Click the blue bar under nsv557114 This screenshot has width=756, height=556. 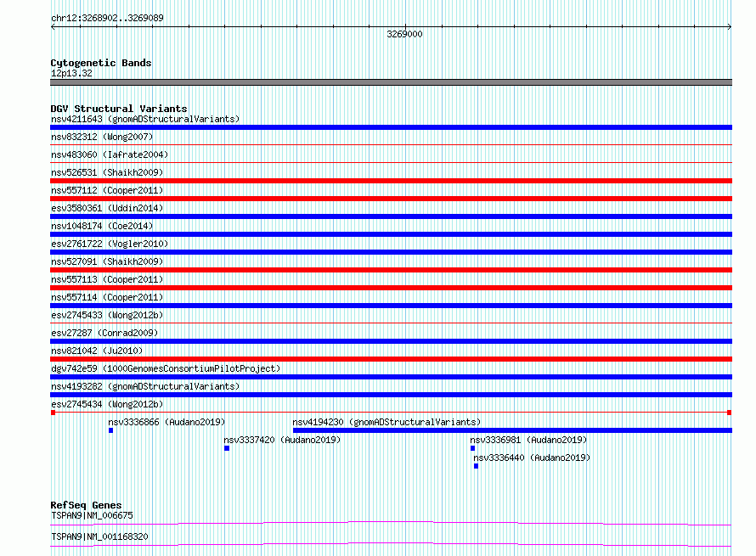(391, 306)
